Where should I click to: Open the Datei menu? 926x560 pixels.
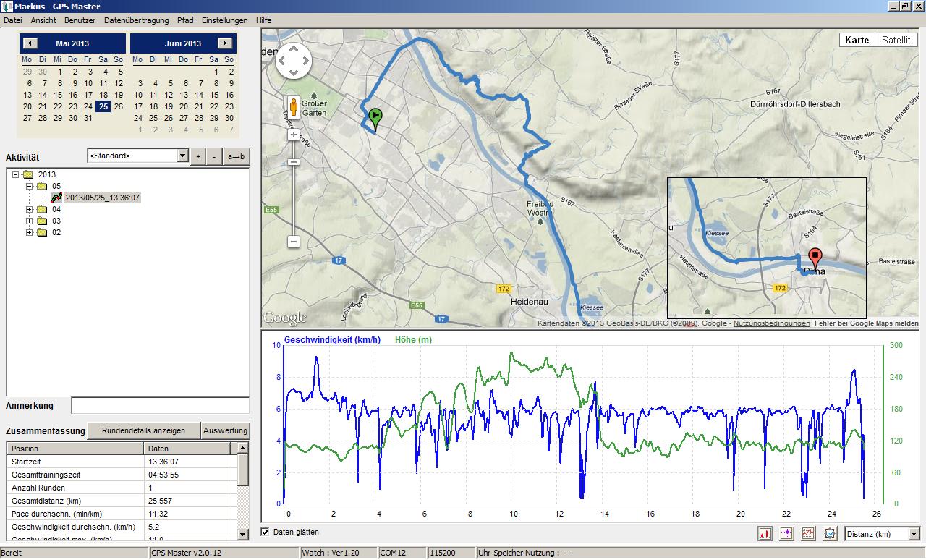click(x=13, y=20)
